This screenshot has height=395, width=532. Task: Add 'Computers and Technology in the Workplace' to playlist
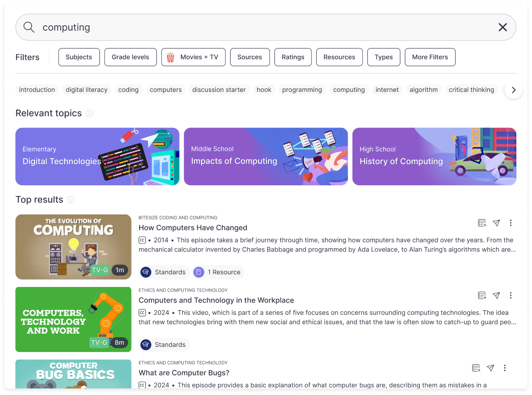tap(482, 295)
